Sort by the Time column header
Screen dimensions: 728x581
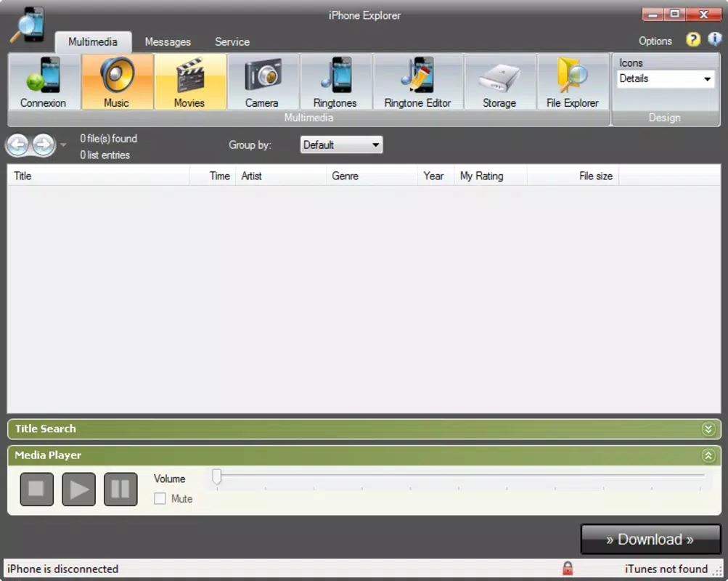click(x=213, y=176)
